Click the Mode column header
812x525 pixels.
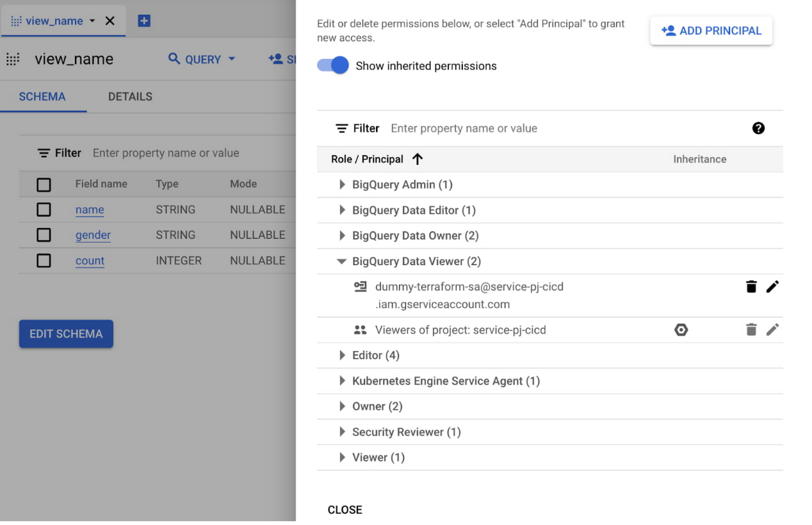click(x=244, y=184)
